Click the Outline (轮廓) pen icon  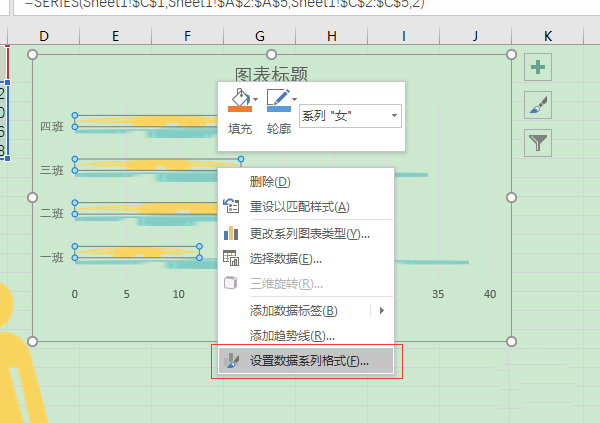[x=279, y=100]
